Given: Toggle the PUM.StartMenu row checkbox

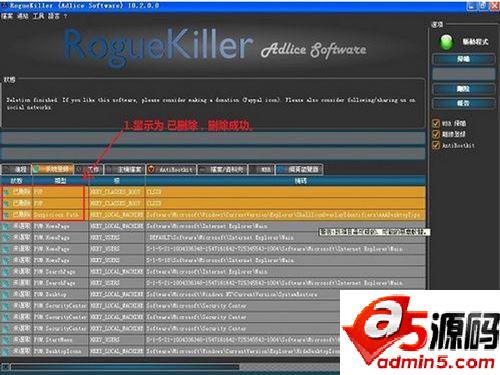Looking at the screenshot, I should (6, 340).
